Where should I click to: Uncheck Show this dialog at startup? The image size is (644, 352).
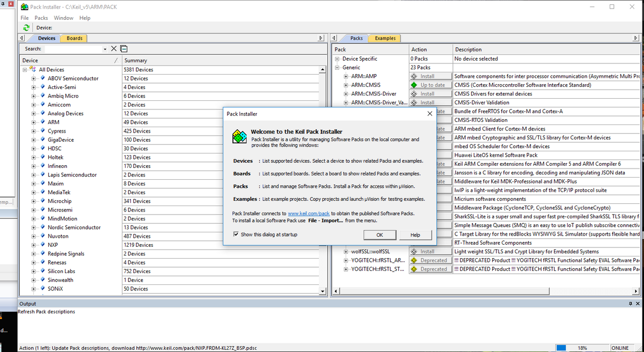coord(236,234)
